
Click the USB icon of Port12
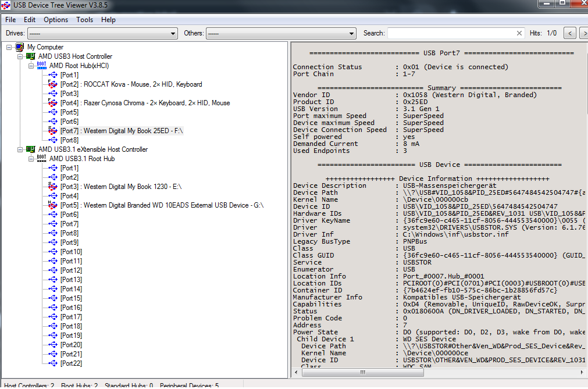(x=53, y=270)
